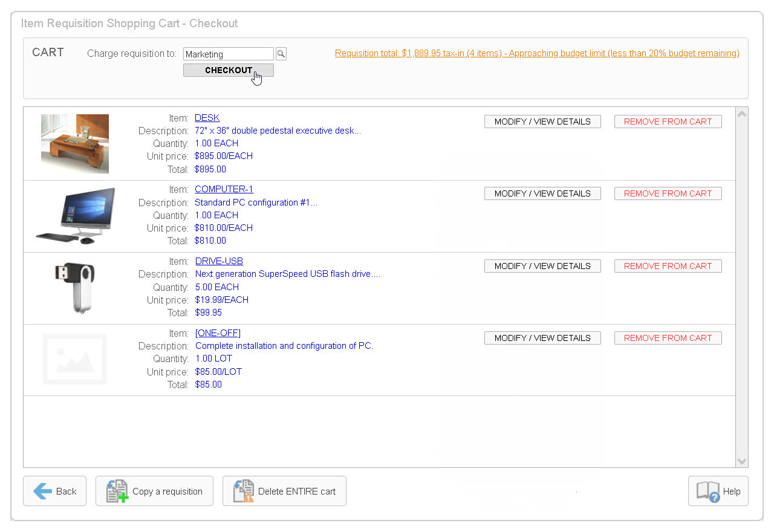Remove COMPUTER-1 from cart
The height and width of the screenshot is (532, 774).
click(x=668, y=193)
